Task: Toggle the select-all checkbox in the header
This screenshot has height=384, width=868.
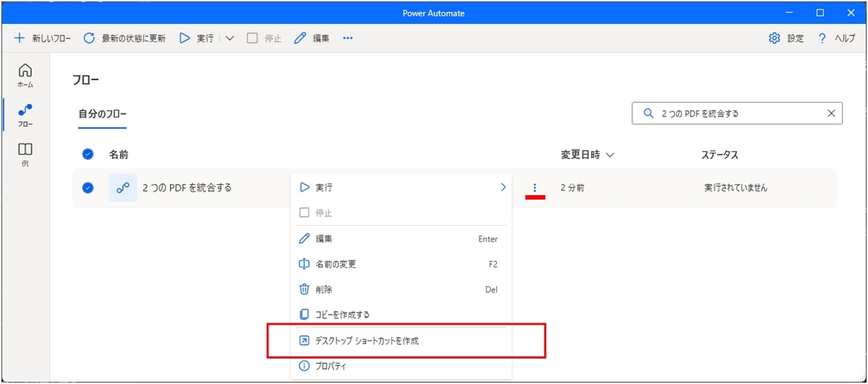Action: tap(88, 154)
